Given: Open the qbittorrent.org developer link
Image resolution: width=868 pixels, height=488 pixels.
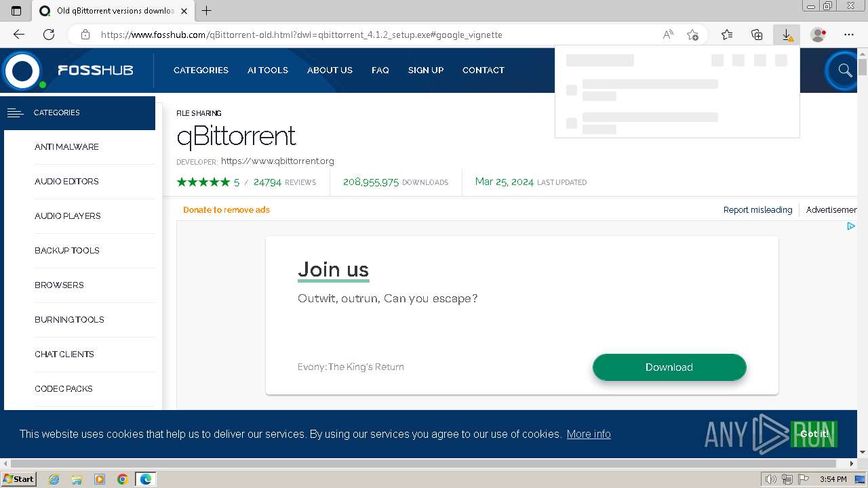Looking at the screenshot, I should (277, 161).
